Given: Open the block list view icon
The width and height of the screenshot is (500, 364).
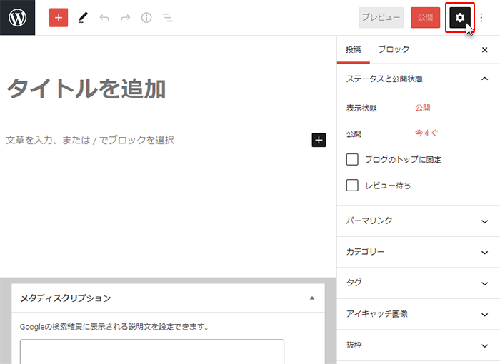Looking at the screenshot, I should tap(167, 18).
